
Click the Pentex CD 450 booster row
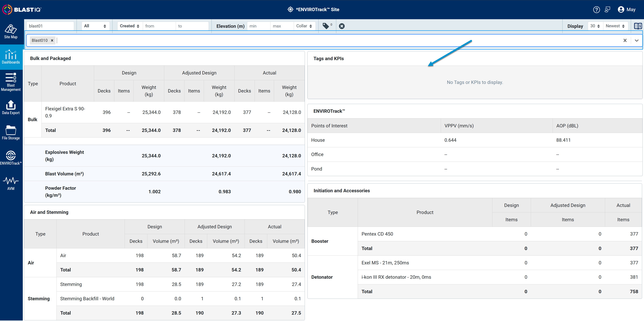point(499,234)
